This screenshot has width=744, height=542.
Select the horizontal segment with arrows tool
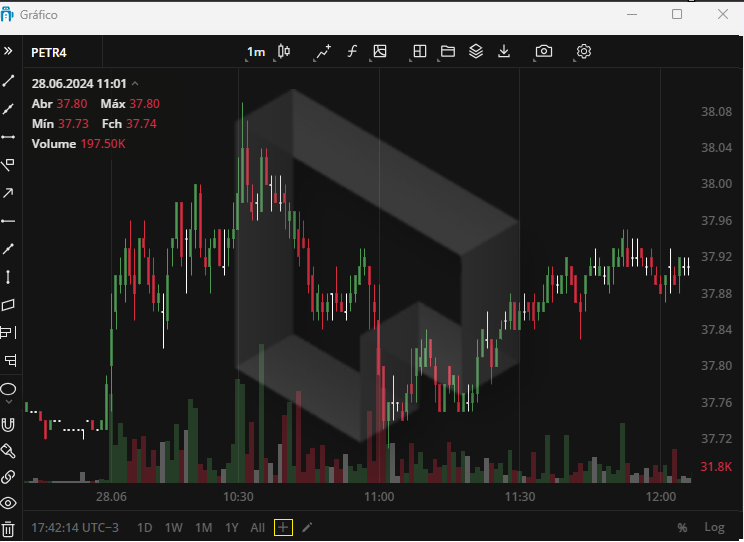(x=8, y=137)
